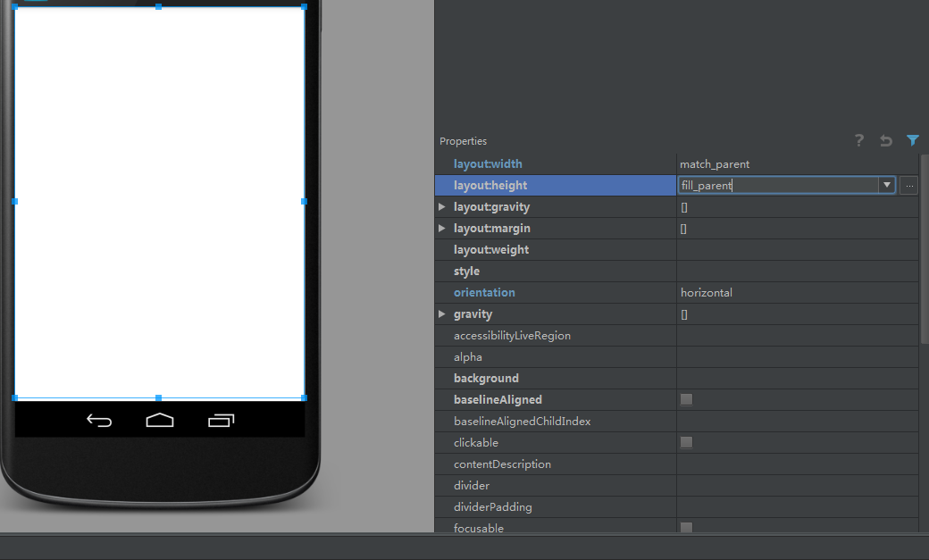Click the Properties panel vertical scrollbar
The image size is (929, 560).
pyautogui.click(x=925, y=249)
